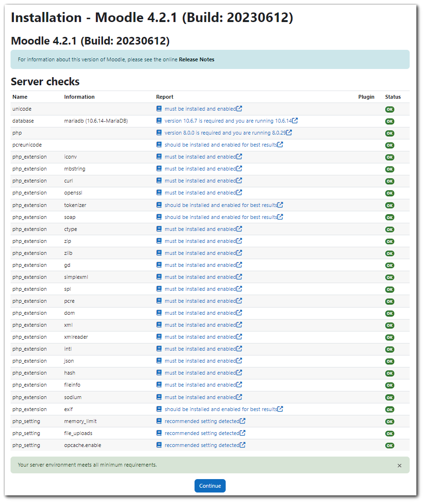
Task: Open the report link for exif extension
Action: coord(220,409)
